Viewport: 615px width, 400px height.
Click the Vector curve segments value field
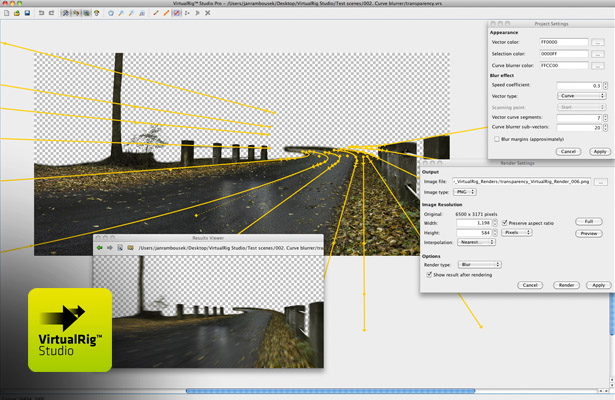point(579,117)
